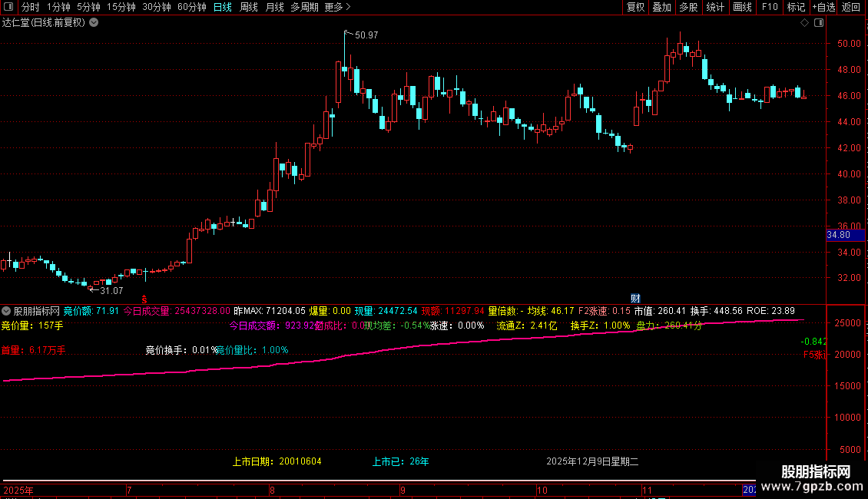Select the 1分钟 period tab

tap(58, 7)
